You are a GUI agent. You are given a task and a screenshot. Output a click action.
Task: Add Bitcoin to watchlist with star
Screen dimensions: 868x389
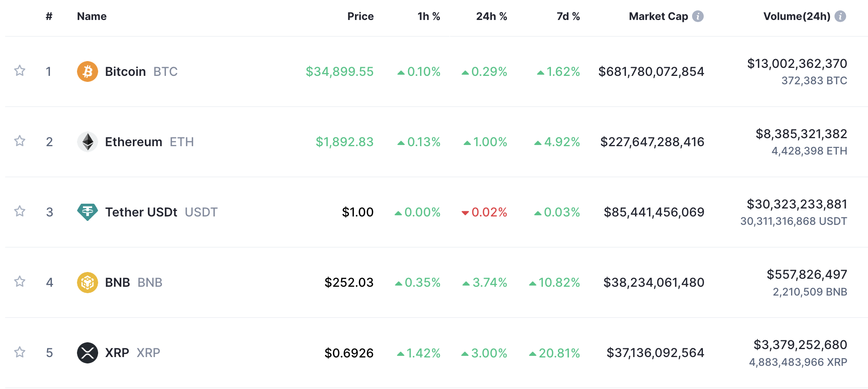click(20, 71)
